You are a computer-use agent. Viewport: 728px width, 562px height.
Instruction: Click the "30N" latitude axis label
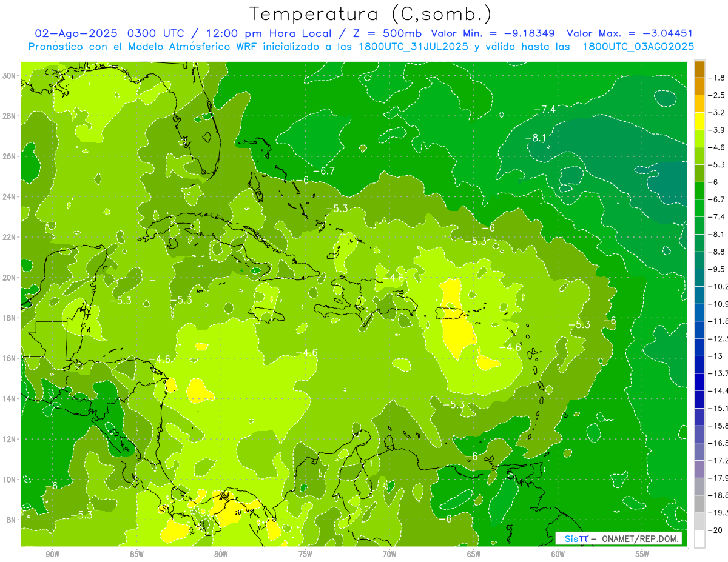(10, 76)
